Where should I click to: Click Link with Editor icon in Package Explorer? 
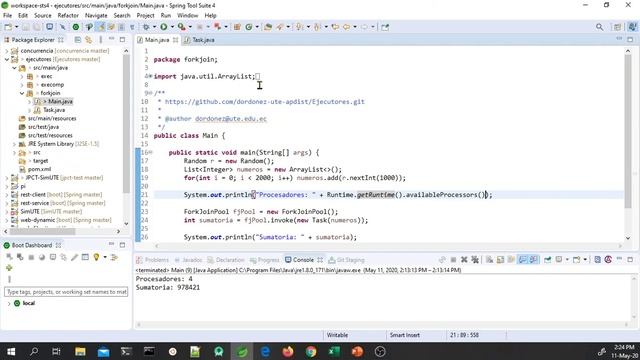[89, 40]
